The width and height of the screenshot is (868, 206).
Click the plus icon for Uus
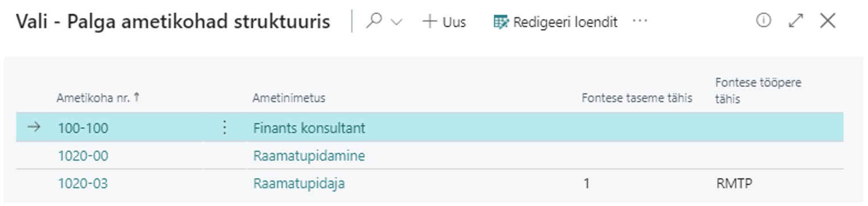(x=430, y=22)
